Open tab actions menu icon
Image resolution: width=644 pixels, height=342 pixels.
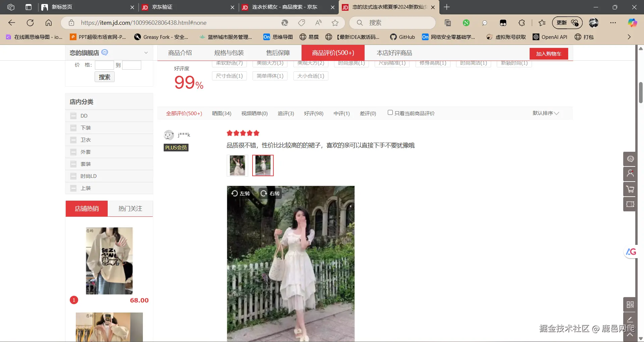tap(29, 7)
